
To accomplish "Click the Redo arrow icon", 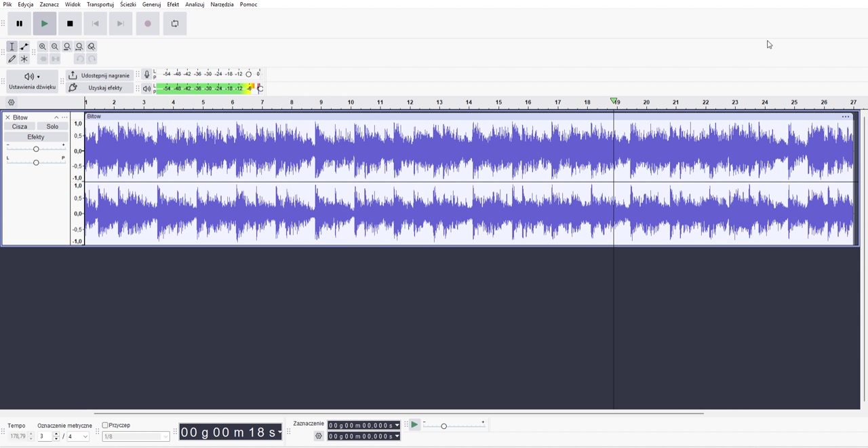I will 92,59.
